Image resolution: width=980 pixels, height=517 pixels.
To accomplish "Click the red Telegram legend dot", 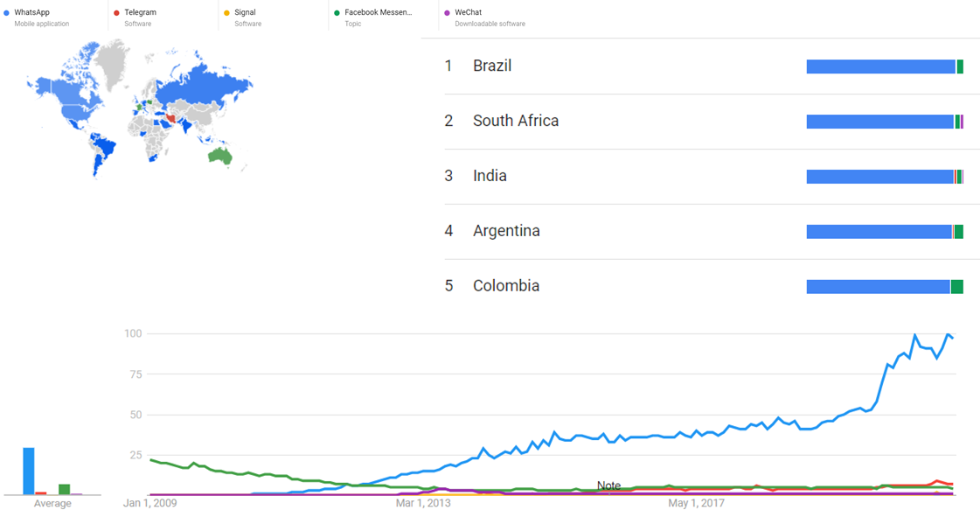I will coord(117,13).
